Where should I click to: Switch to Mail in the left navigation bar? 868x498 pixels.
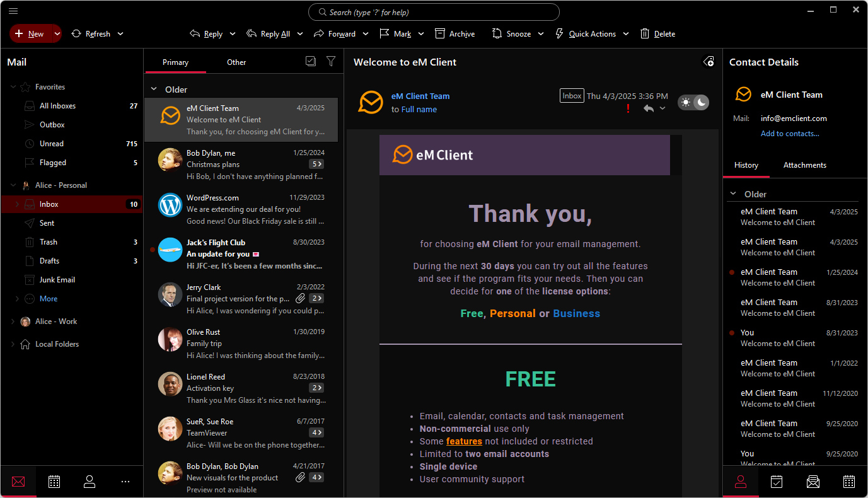[x=18, y=482]
